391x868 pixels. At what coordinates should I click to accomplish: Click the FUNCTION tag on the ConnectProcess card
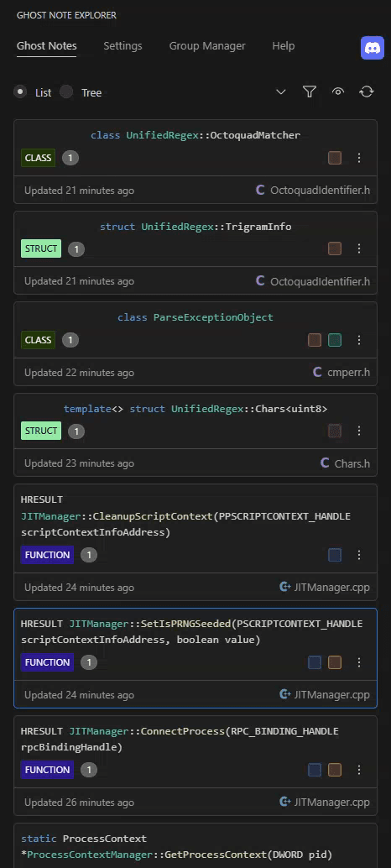(47, 770)
